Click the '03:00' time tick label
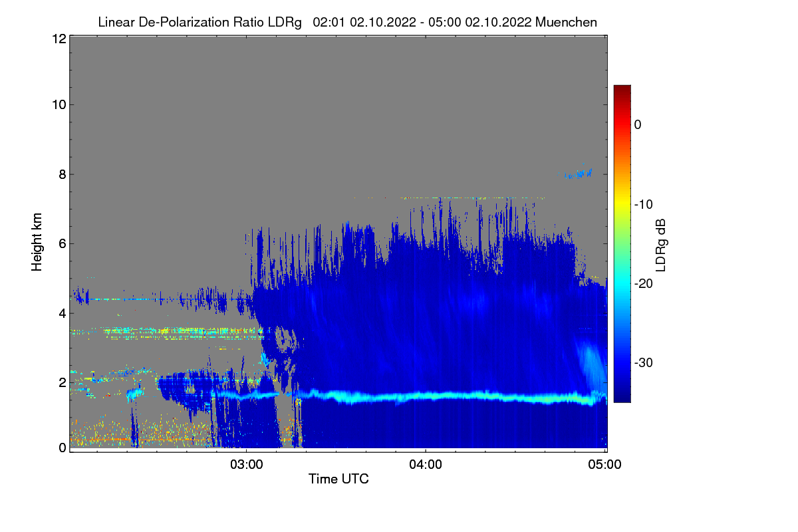798x532 pixels. 247,464
